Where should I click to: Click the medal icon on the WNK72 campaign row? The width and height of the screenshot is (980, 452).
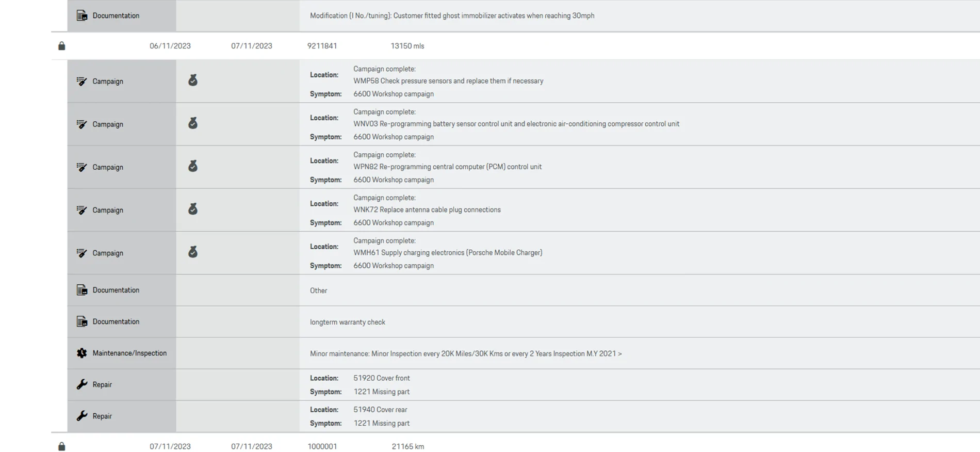click(193, 208)
